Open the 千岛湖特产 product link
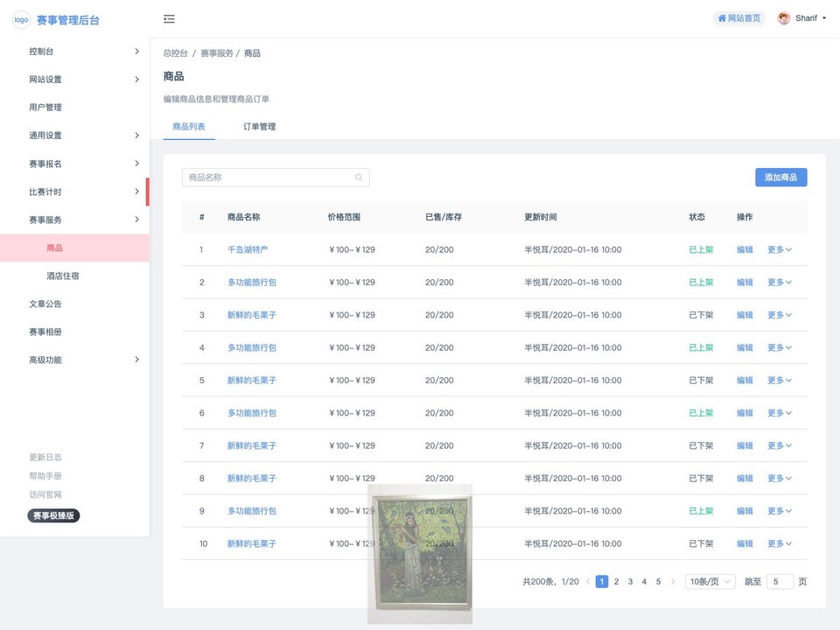Viewport: 840px width, 630px height. [248, 250]
